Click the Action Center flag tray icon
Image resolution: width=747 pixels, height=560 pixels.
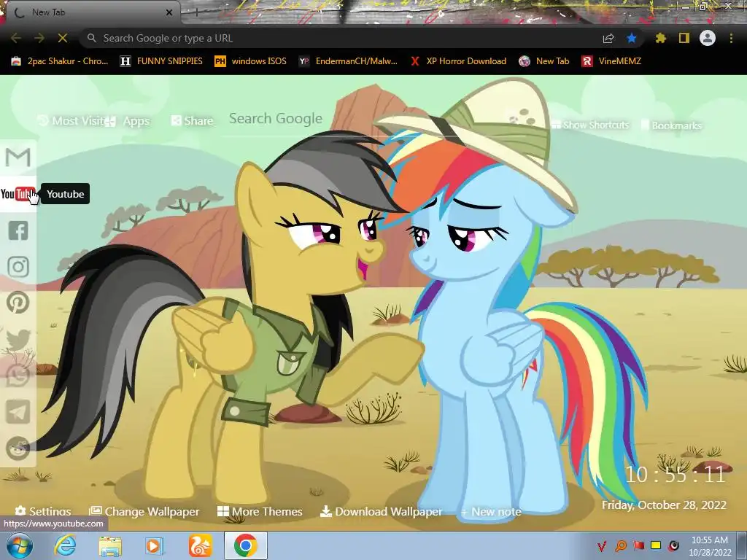639,545
